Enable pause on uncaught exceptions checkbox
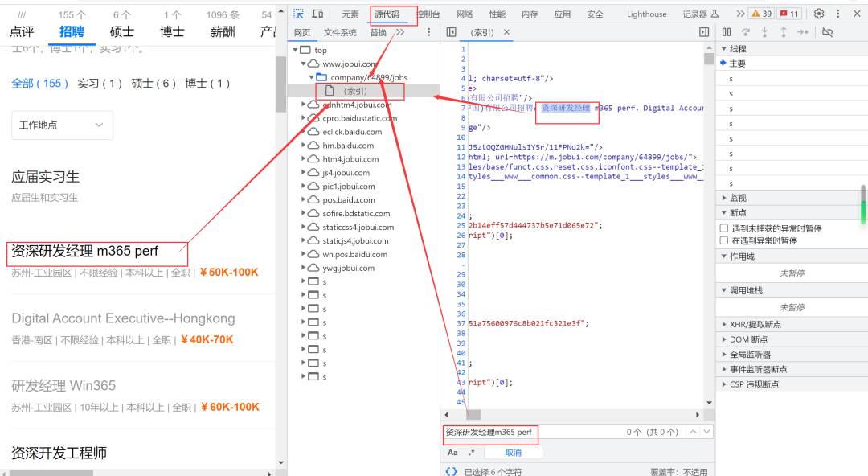This screenshot has width=868, height=476. (724, 228)
